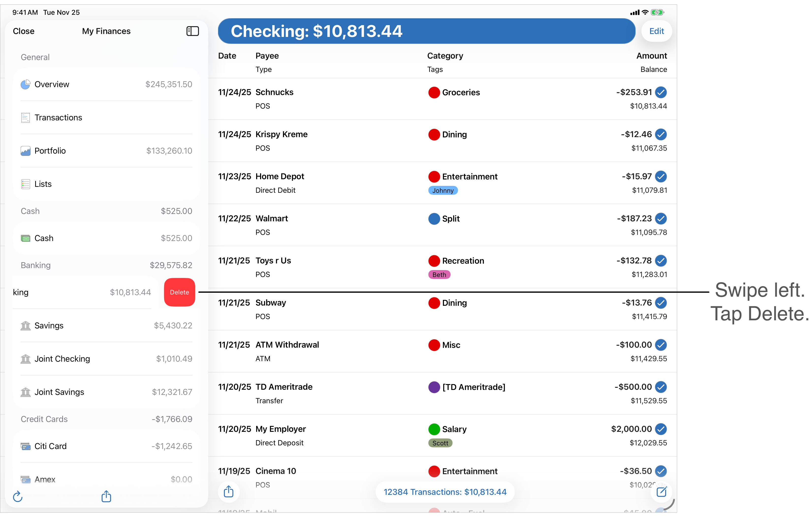Tap the refresh icon in sidebar footer
Image resolution: width=812 pixels, height=517 pixels.
(x=17, y=496)
